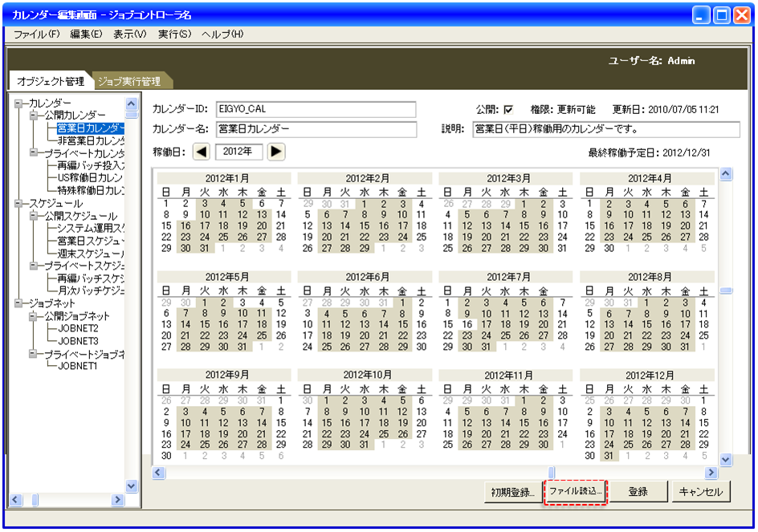
Task: Click day 31 in 2012年12月
Action: pyautogui.click(x=609, y=456)
